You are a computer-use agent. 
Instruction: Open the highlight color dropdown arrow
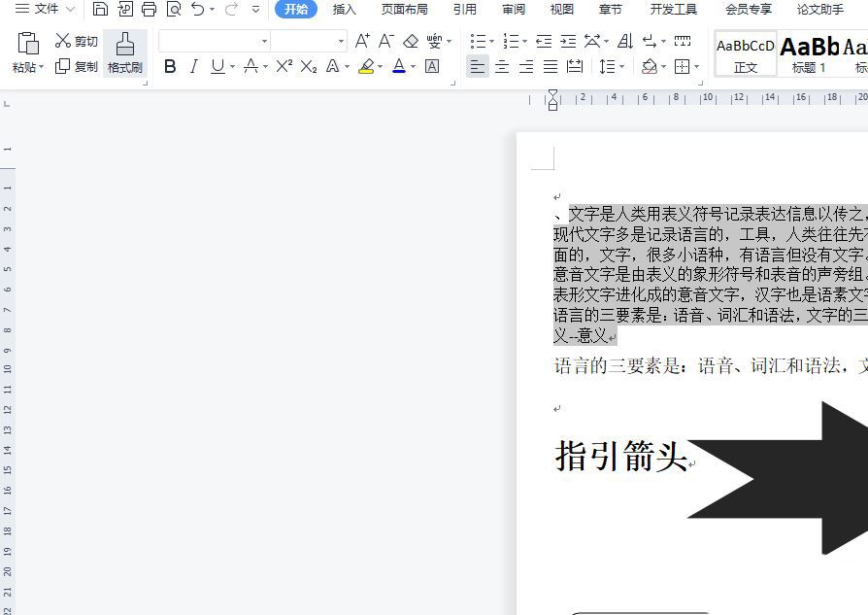point(380,67)
